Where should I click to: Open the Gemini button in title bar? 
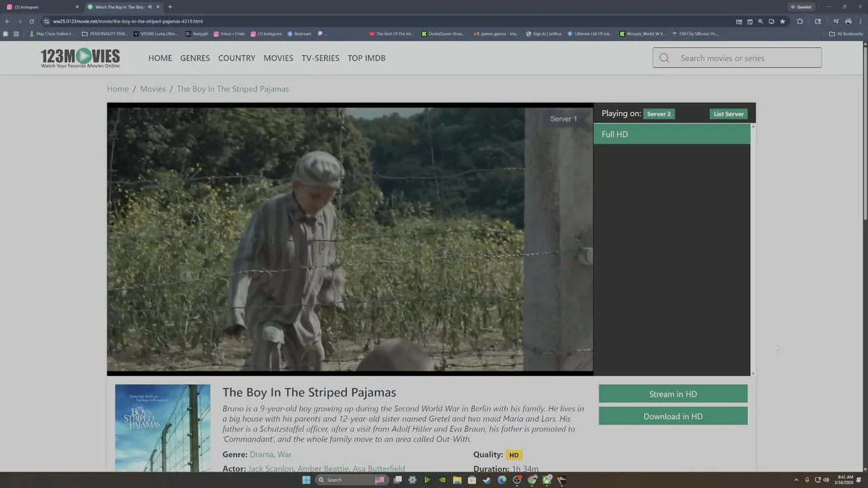801,7
